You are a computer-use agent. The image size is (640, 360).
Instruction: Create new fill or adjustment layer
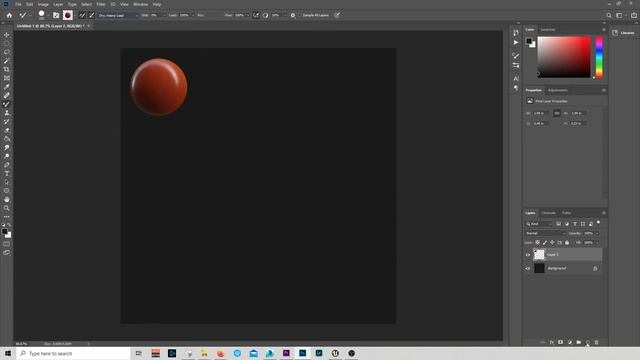[570, 342]
